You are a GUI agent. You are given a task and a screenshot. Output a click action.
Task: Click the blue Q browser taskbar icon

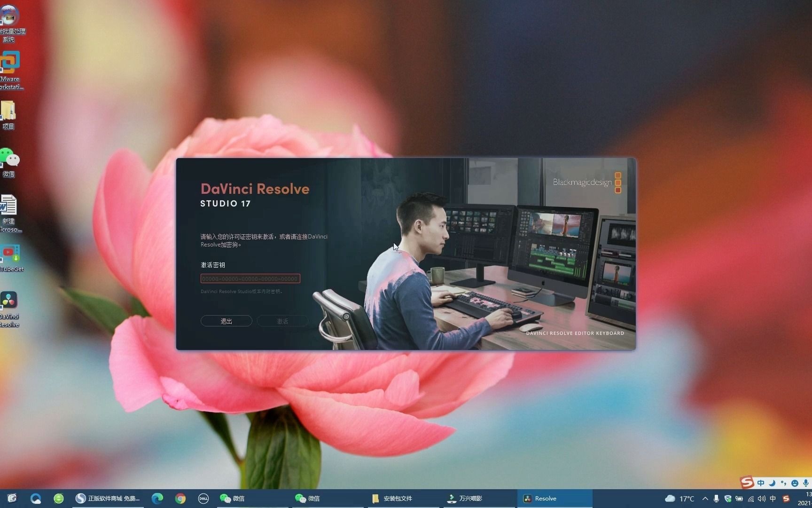pos(36,499)
